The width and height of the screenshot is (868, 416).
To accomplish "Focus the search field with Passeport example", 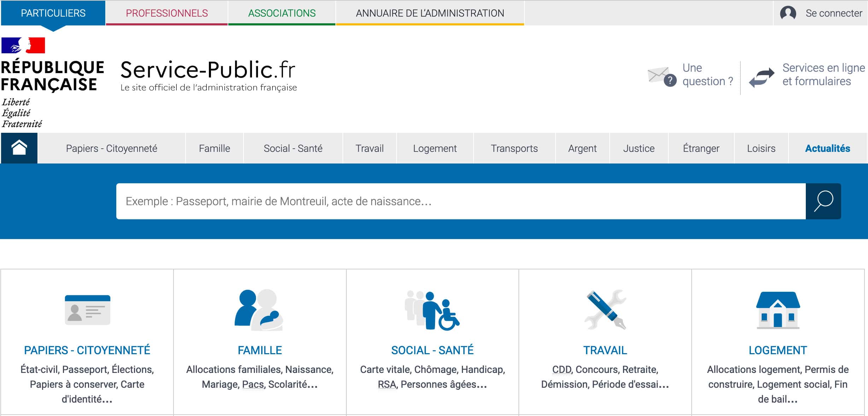I will (x=461, y=201).
